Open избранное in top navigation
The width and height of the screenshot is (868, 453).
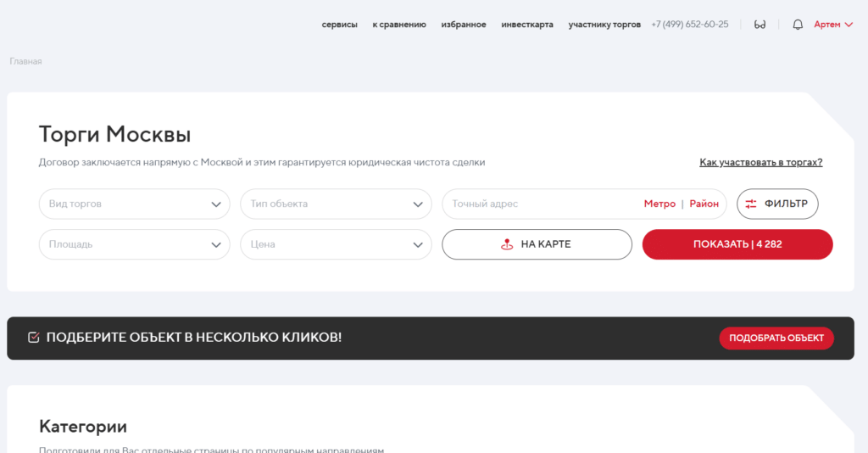point(464,25)
